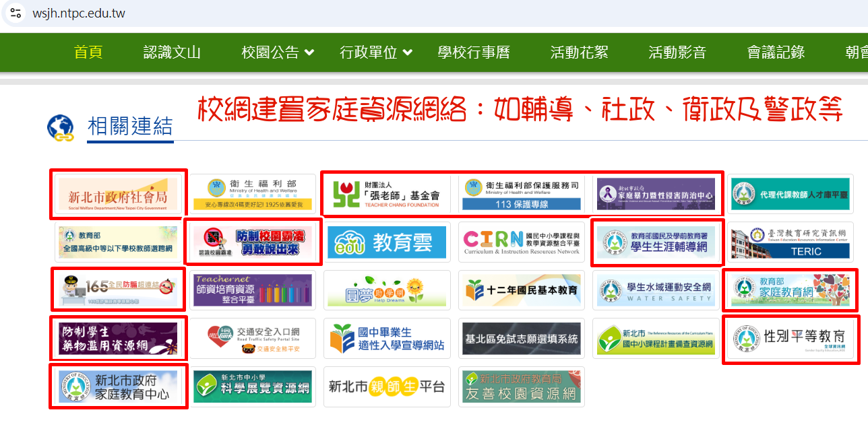Viewport: 868px width, 437px height.
Task: Open the 教育雲 banner
Action: 387,242
